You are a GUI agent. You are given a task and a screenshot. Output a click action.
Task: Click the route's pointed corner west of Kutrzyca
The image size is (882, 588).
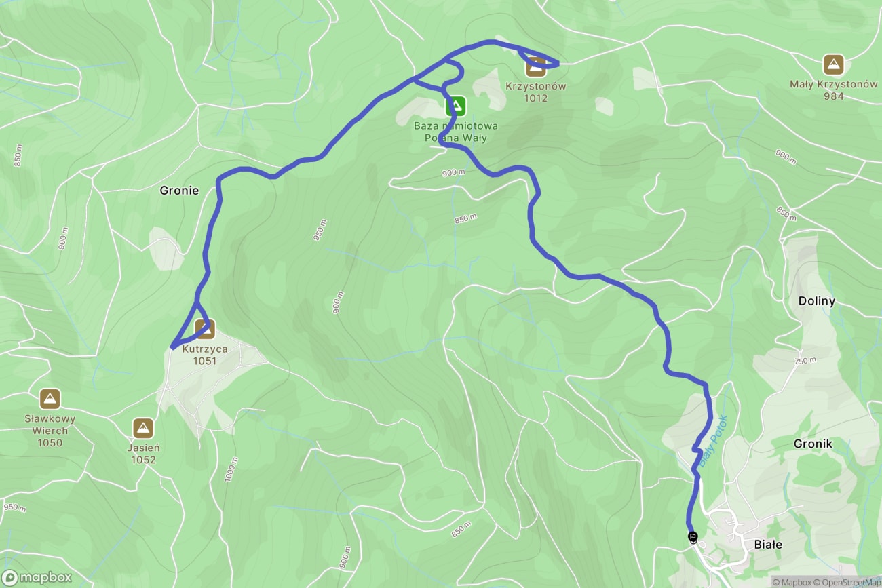pyautogui.click(x=172, y=347)
